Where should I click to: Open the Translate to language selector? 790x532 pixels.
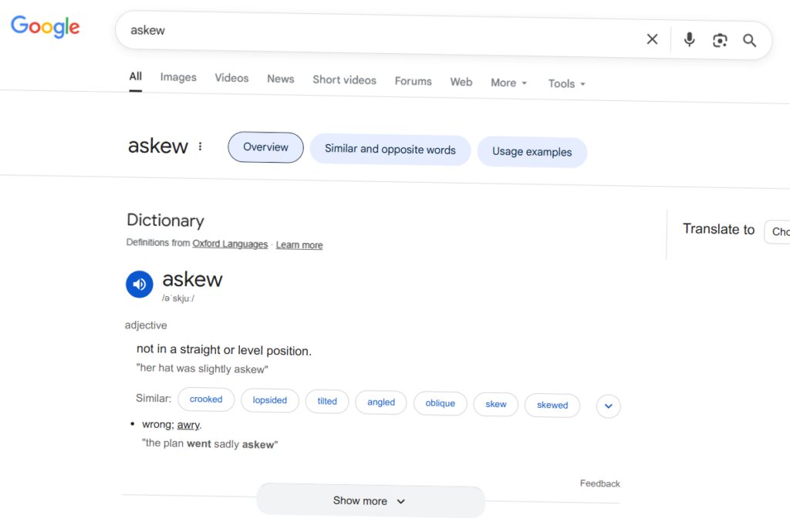[x=777, y=232]
